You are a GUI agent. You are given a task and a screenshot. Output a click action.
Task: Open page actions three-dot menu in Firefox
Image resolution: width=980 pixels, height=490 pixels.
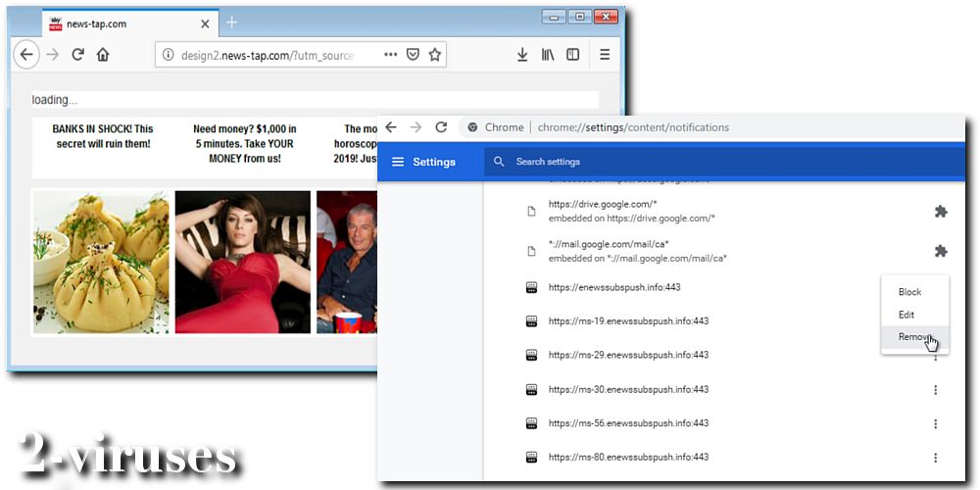coord(391,55)
